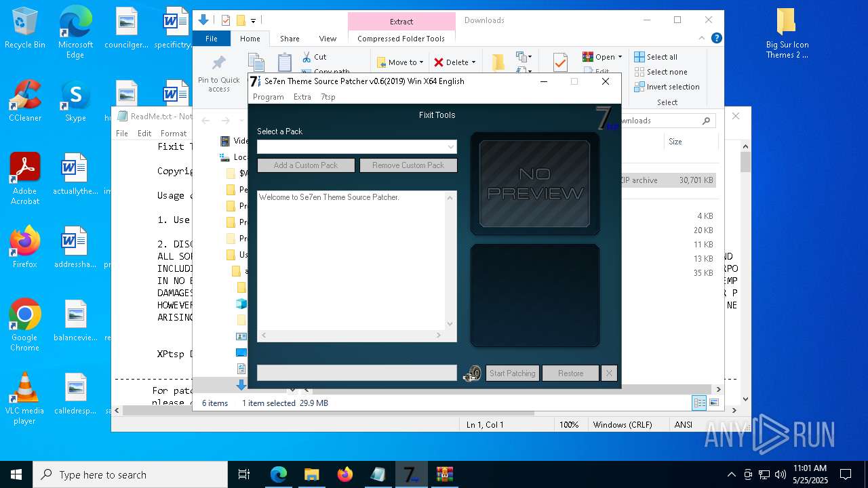Click the Explorer Forward navigation arrow
The image size is (868, 488).
point(226,121)
